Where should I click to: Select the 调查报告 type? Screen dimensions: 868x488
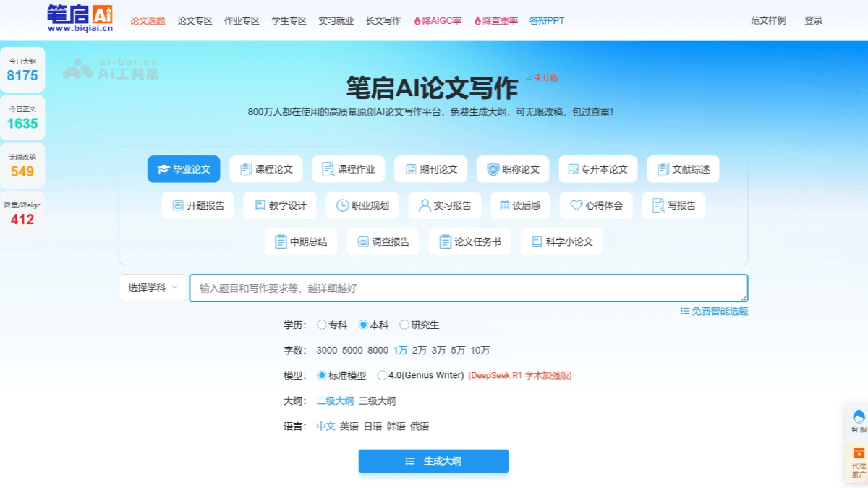[x=383, y=241]
